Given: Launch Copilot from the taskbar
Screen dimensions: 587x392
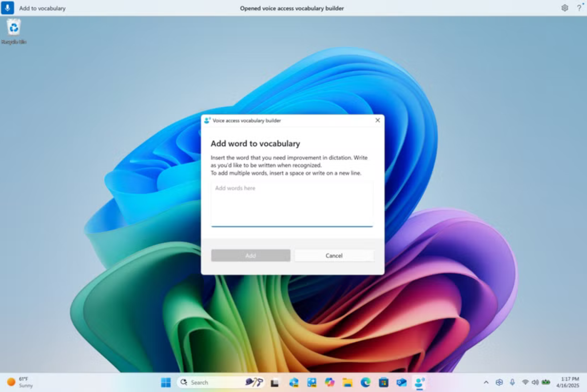Looking at the screenshot, I should click(329, 382).
